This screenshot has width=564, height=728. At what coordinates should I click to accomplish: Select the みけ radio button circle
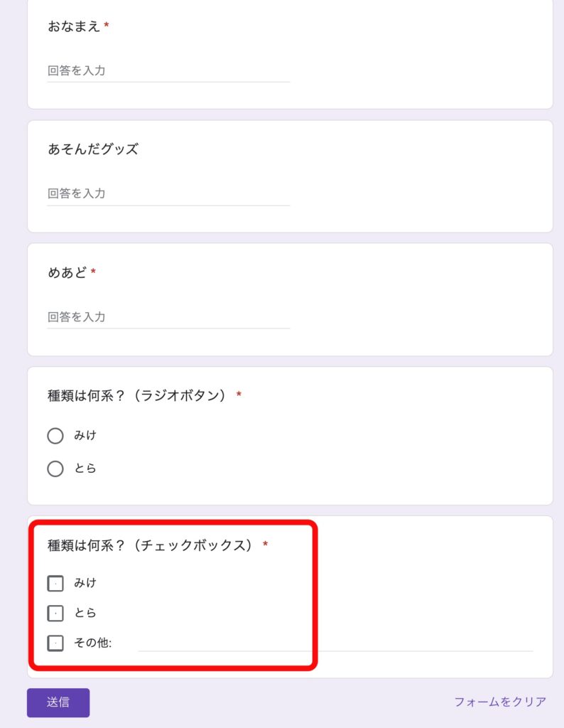coord(55,436)
